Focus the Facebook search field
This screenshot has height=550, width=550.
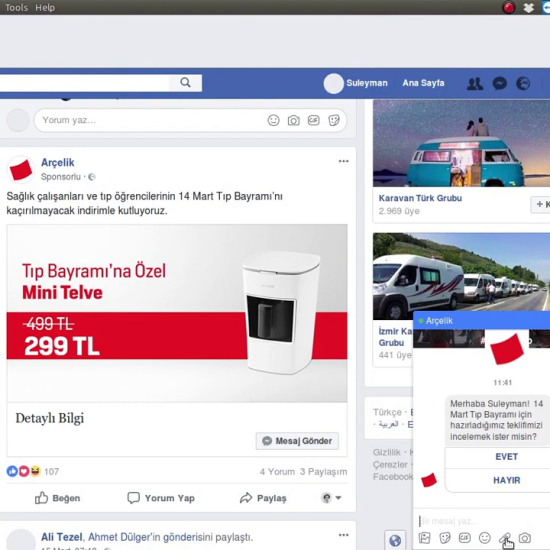(x=84, y=83)
